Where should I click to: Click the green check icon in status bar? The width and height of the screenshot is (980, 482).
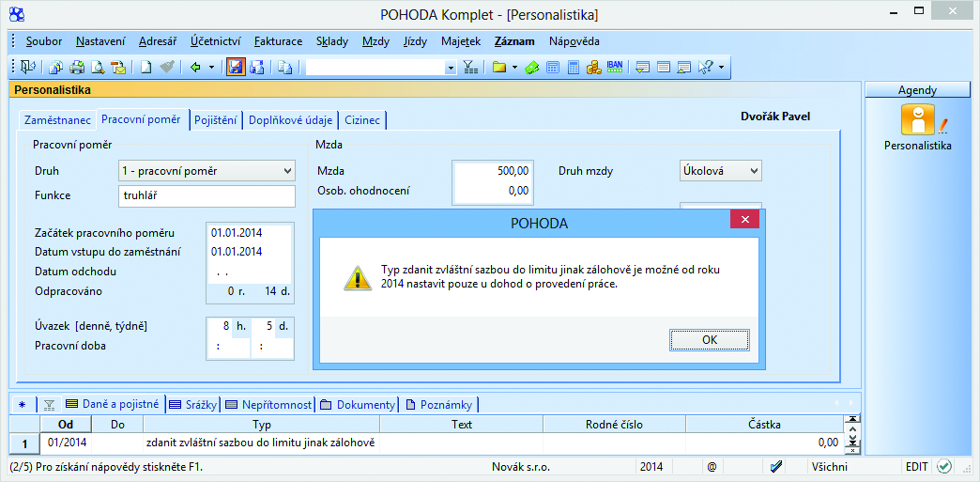[x=944, y=466]
